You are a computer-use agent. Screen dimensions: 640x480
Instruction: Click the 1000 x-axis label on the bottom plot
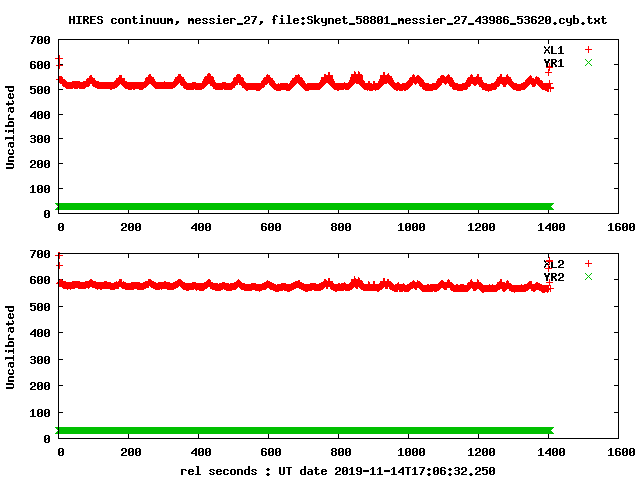[x=411, y=452]
